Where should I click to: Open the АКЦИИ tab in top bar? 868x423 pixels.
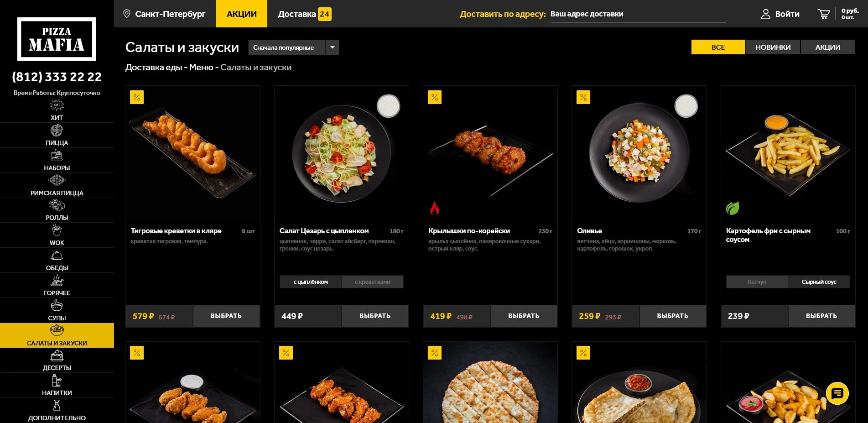[x=242, y=14]
